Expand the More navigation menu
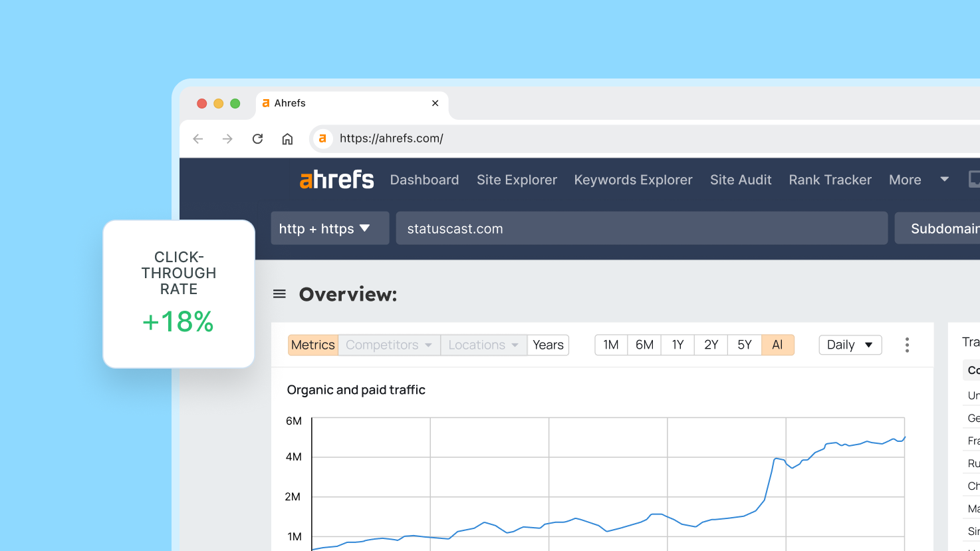Viewport: 980px width, 551px height. coord(905,180)
